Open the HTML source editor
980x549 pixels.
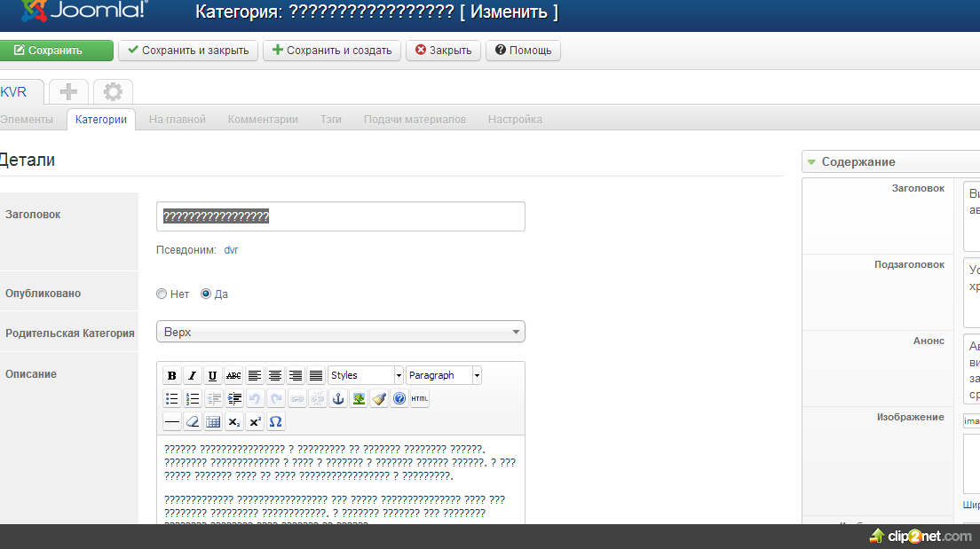(420, 399)
